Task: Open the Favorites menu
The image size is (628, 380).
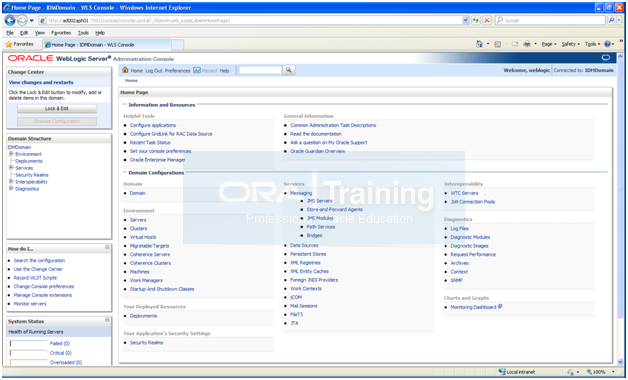Action: (x=61, y=33)
